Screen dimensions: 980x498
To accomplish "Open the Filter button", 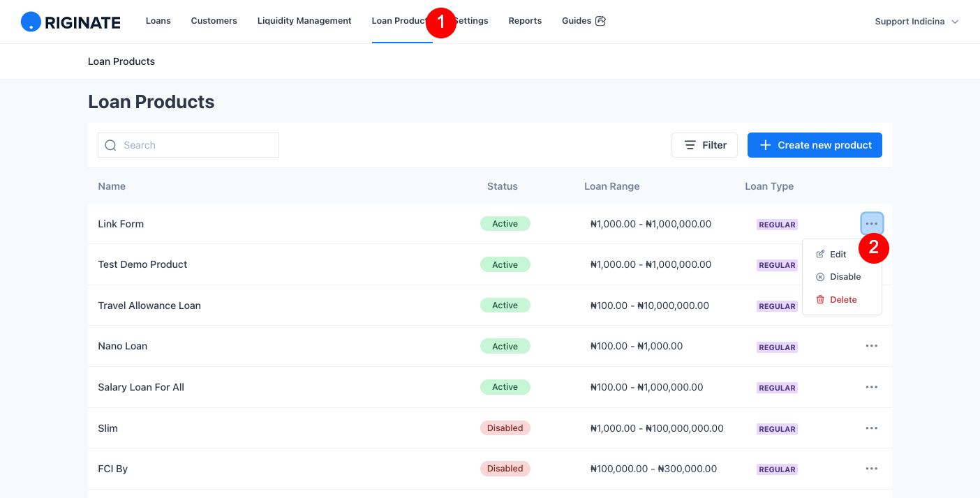I will pos(704,145).
